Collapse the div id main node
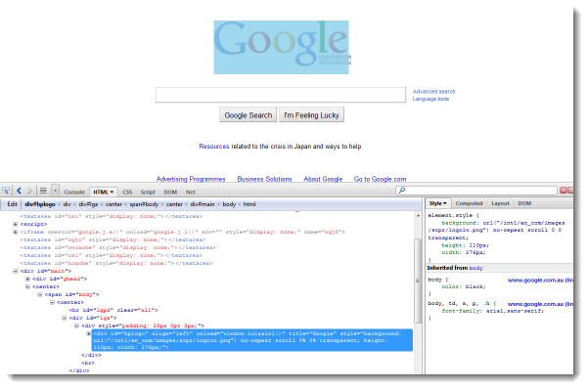The image size is (588, 389). [x=16, y=271]
